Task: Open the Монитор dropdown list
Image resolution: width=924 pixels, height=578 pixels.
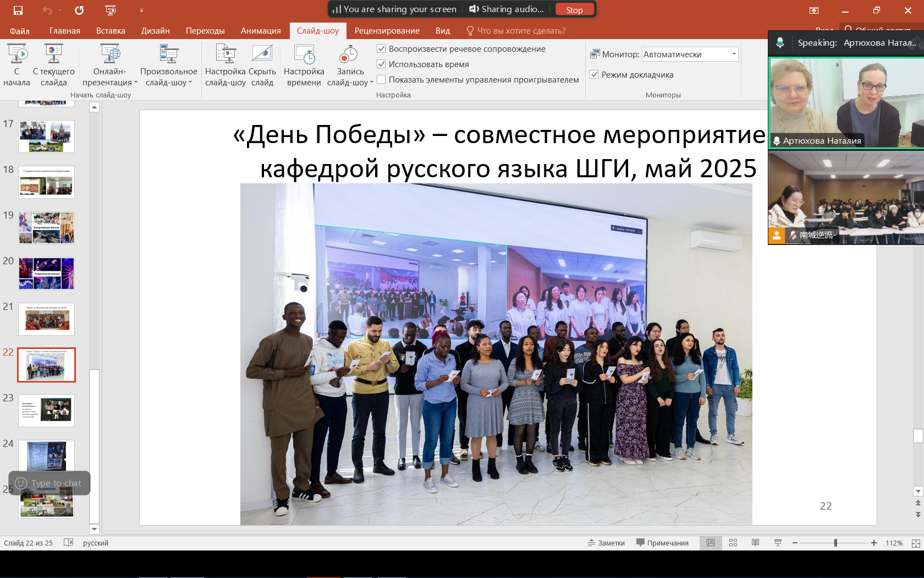Action: (x=734, y=54)
